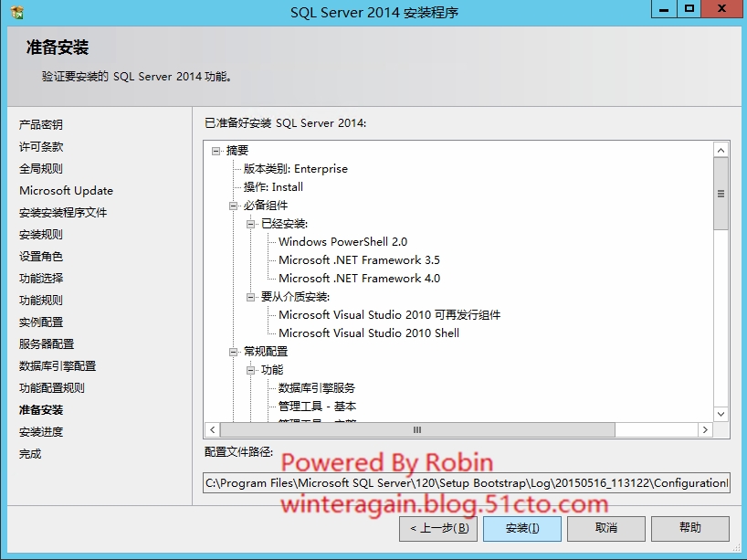747x560 pixels.
Task: Click 许可条款 step in sidebar
Action: tap(41, 147)
